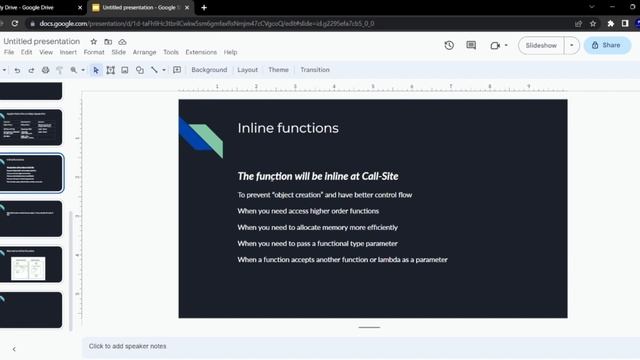
Task: Open the Theme panel button
Action: pyautogui.click(x=278, y=70)
